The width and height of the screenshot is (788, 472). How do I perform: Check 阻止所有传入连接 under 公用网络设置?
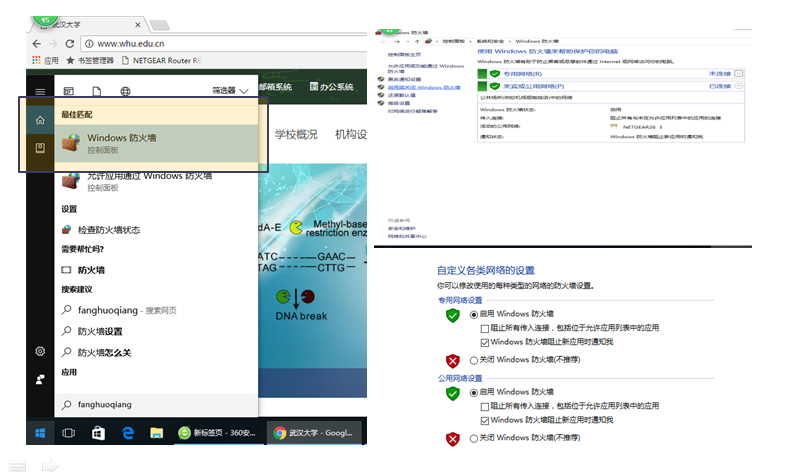pos(485,407)
